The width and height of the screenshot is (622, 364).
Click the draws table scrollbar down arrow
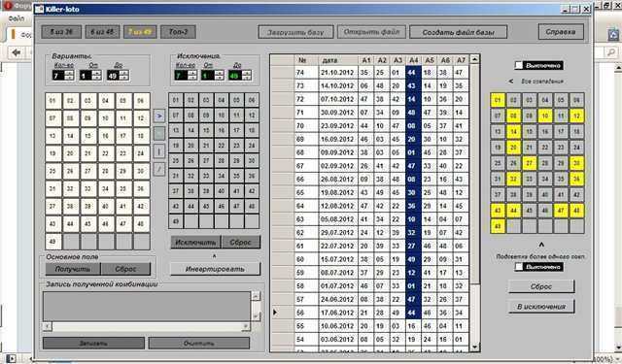474,347
